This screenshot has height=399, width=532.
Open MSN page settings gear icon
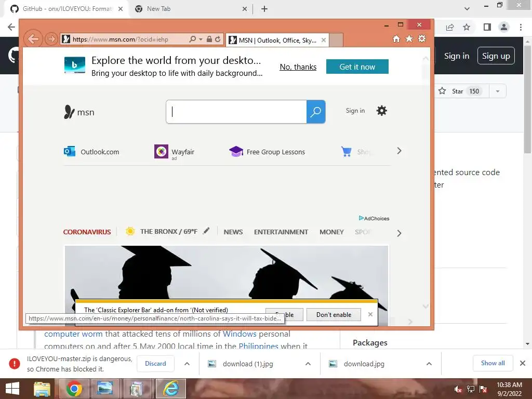pos(382,111)
